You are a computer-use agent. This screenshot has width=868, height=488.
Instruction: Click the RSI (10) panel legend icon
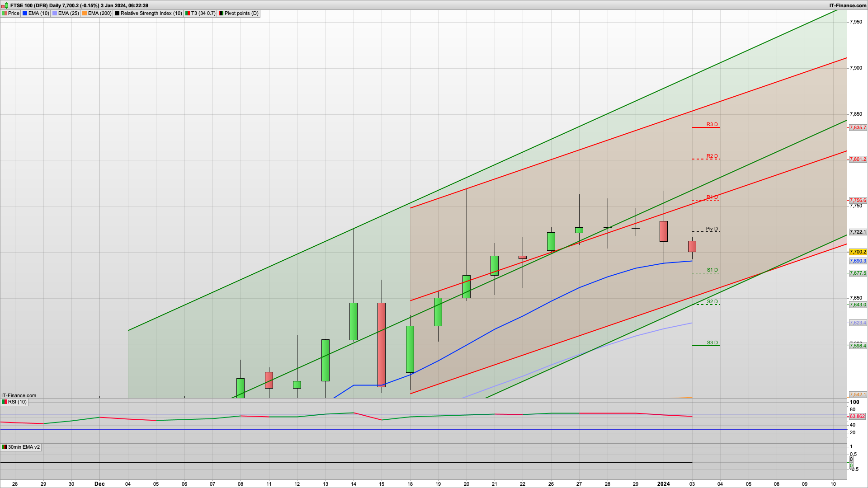[x=5, y=402]
